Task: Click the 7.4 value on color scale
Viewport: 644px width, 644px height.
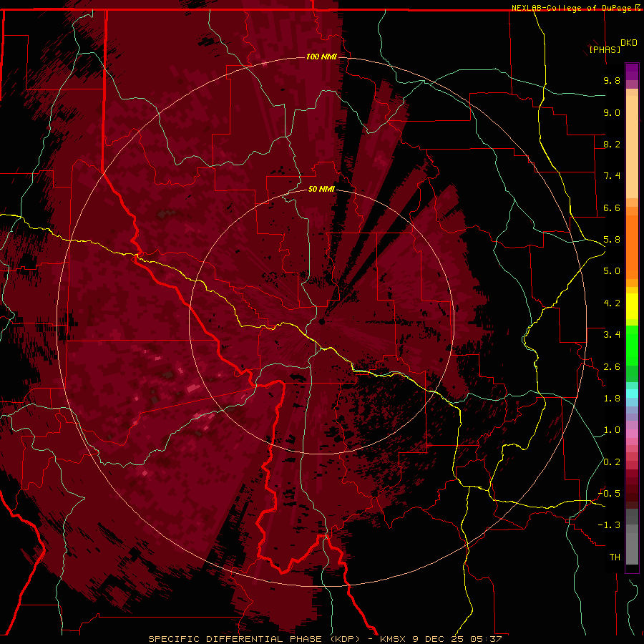Action: (x=612, y=176)
